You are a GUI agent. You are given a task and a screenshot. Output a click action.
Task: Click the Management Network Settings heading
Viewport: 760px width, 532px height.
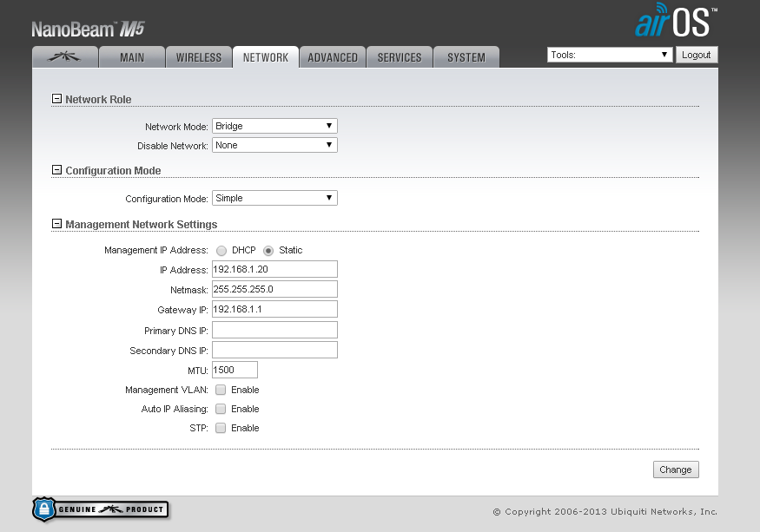point(141,224)
